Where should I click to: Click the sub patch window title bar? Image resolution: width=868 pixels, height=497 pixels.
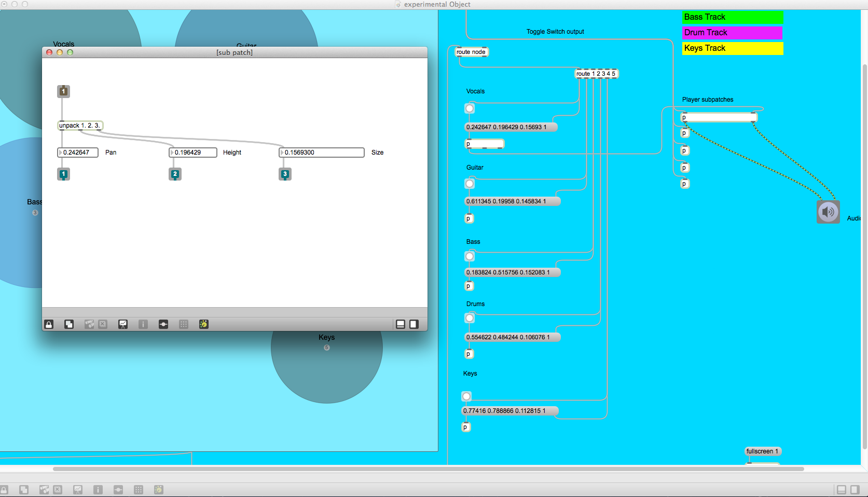pyautogui.click(x=235, y=52)
